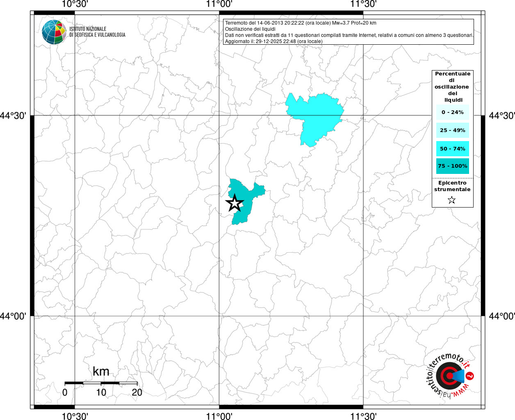
Task: Click the dark teal municipality near epicenter
Action: pos(247,201)
